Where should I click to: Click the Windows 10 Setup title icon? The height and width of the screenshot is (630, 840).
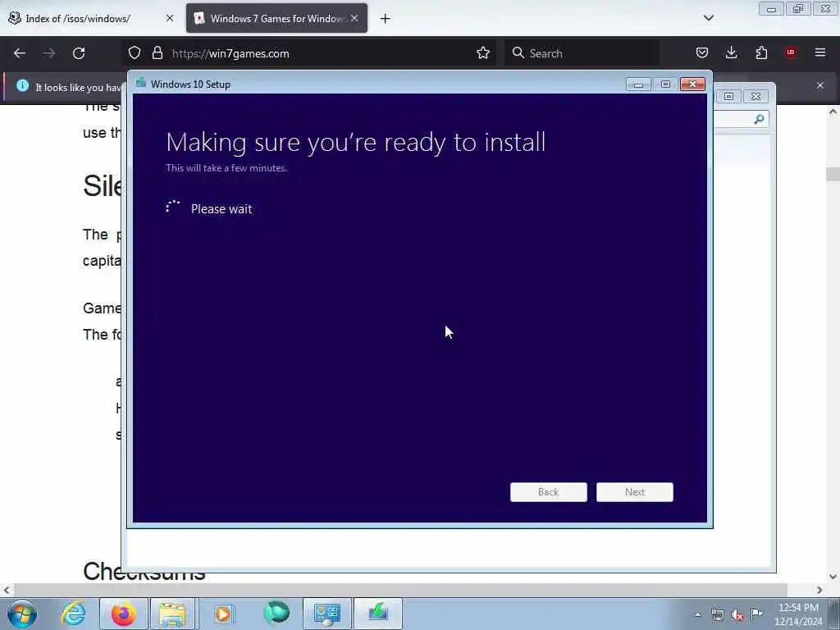coord(141,83)
